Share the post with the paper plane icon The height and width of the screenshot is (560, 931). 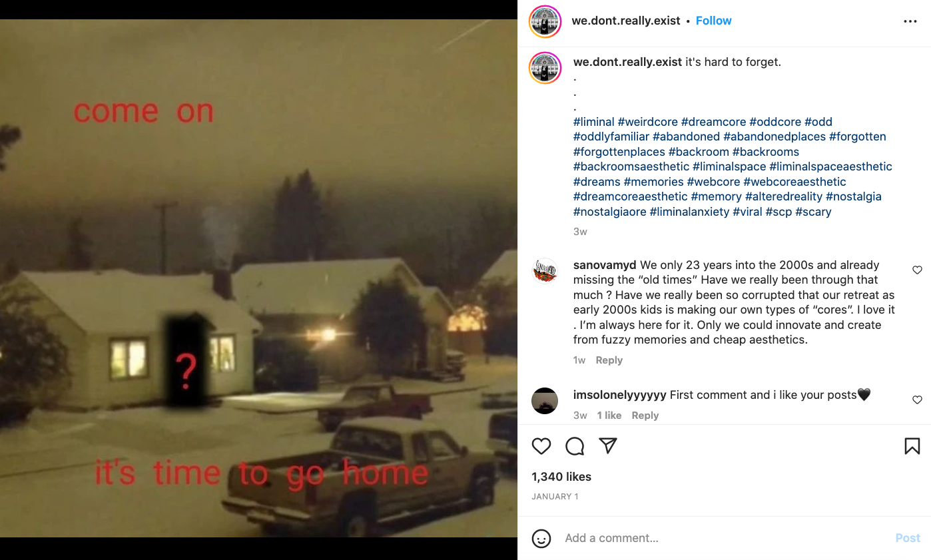pyautogui.click(x=608, y=445)
